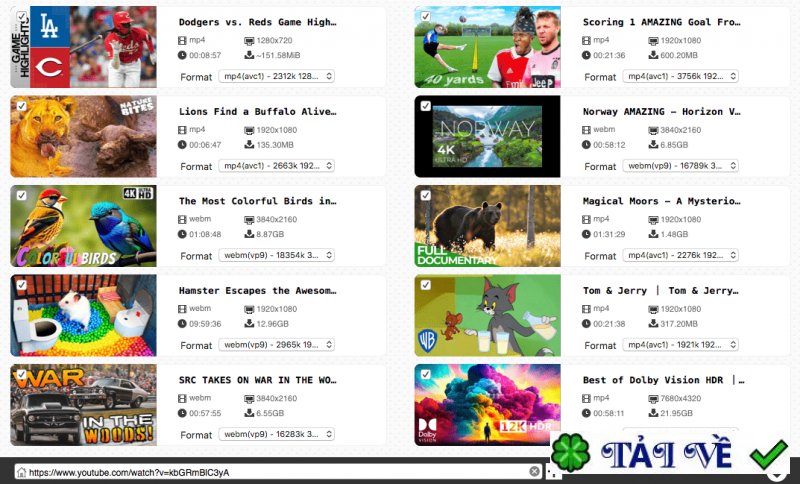This screenshot has width=800, height=484.
Task: Click the size "1.48GB" of Magical Moors
Action: 674,234
